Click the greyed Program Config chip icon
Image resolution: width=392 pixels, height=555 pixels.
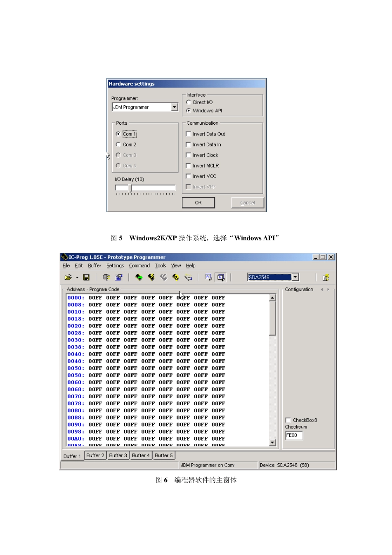click(164, 277)
